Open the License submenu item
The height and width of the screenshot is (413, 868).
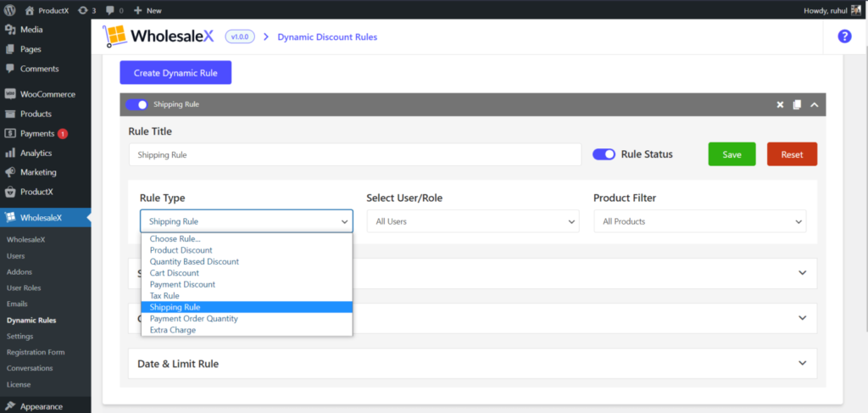19,384
